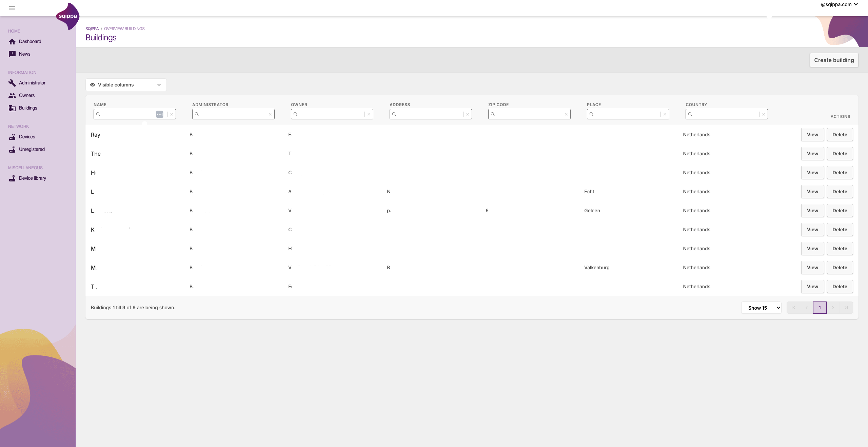Open Buildings in the sidebar

click(28, 108)
